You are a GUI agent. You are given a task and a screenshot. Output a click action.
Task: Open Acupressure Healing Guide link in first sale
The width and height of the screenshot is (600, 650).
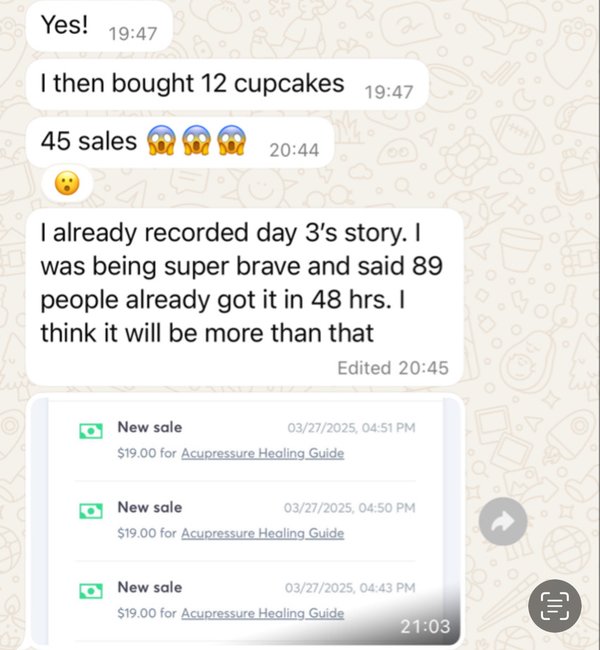[x=262, y=453]
